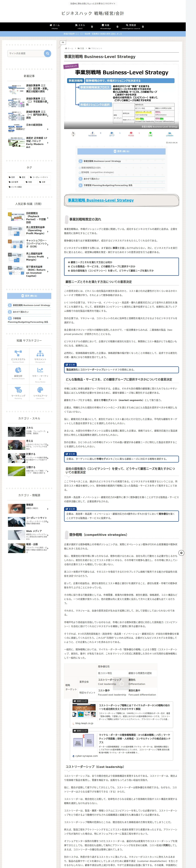Share the article on Facebook
Image resolution: width=196 pixels, height=868 pixels.
click(x=93, y=134)
